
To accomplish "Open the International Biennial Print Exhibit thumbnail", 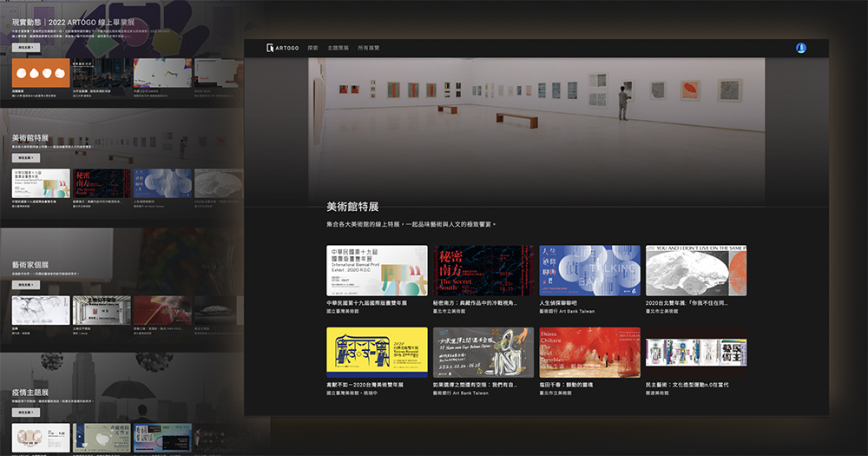I will tap(377, 270).
